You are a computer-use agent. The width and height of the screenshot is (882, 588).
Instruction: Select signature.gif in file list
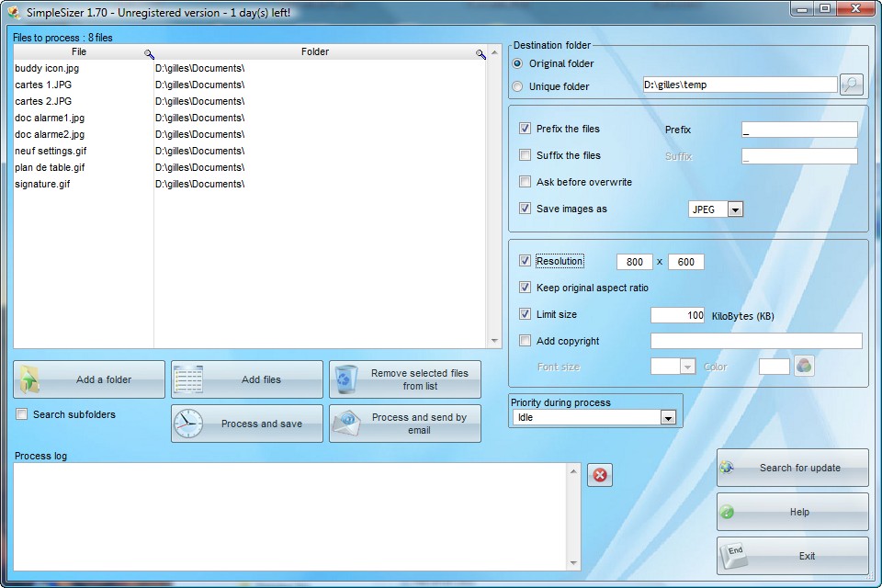click(43, 184)
